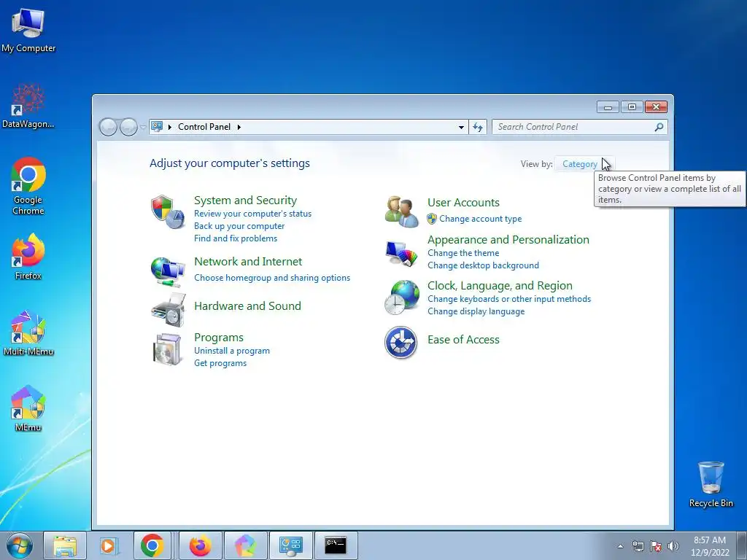Click the Chrome taskbar icon
747x560 pixels.
(x=152, y=545)
